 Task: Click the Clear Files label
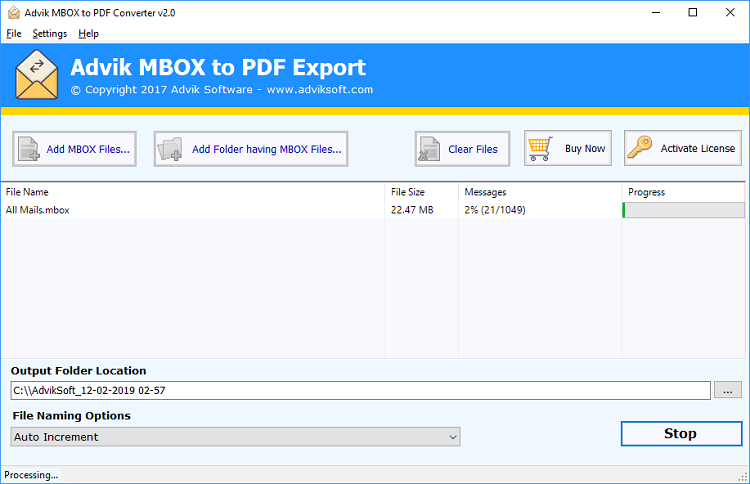(x=473, y=149)
